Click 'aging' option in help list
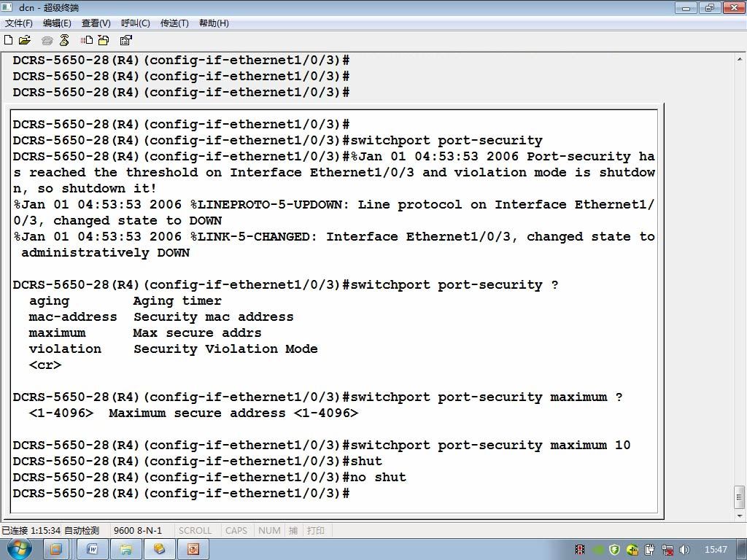 (x=49, y=301)
